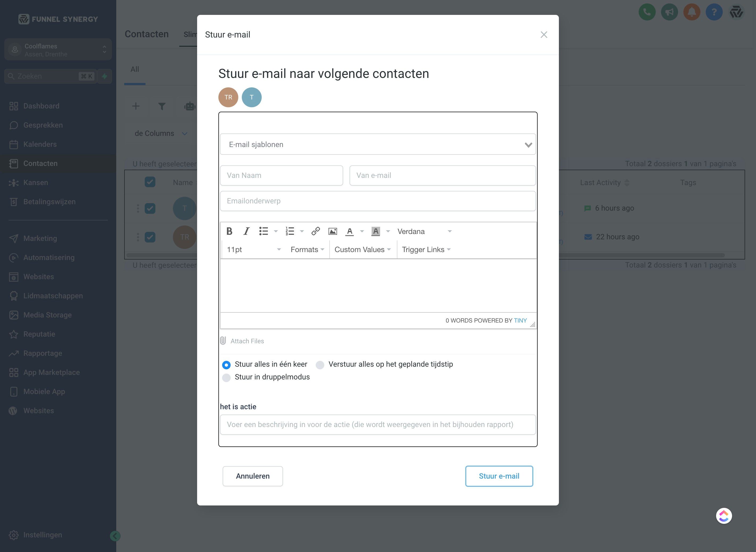Choose 'Stuur in druppelmodus' radio option
756x552 pixels.
pyautogui.click(x=226, y=378)
